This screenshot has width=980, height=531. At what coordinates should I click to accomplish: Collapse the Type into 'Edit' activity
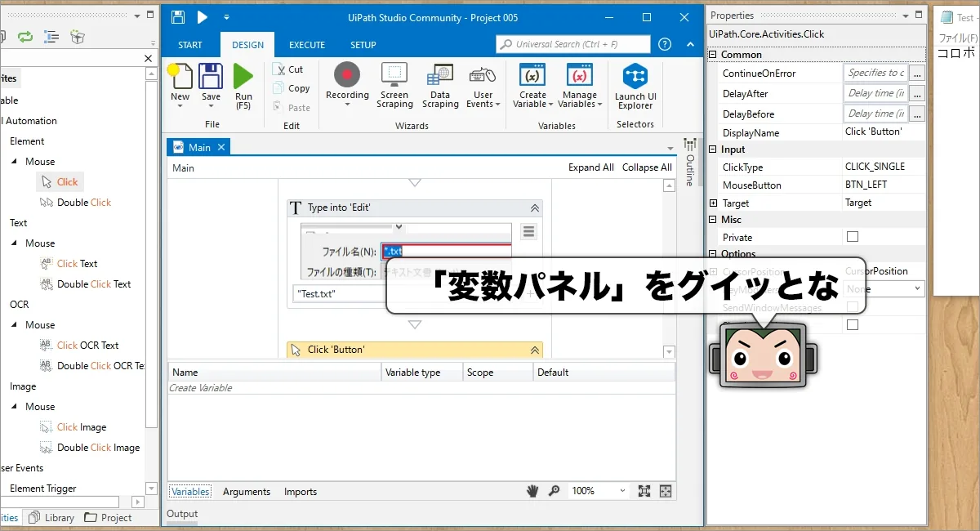click(x=535, y=208)
